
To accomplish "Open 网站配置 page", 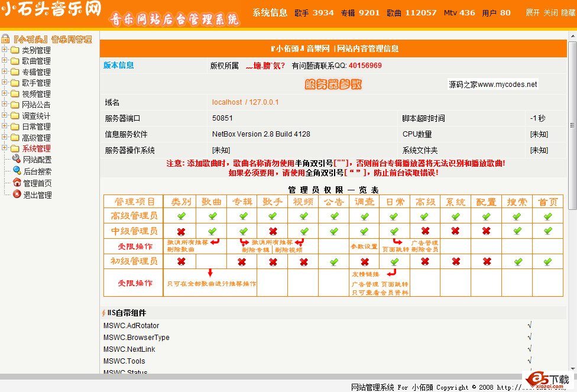I will 37,160.
